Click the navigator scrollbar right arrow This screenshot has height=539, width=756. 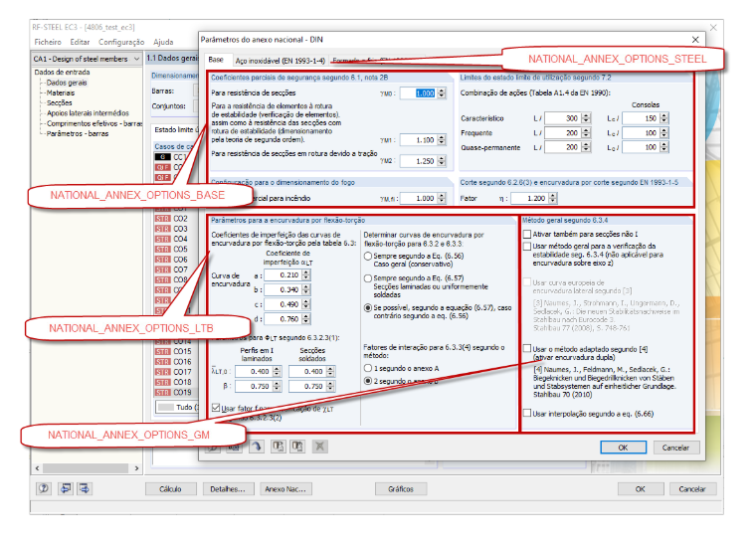[x=137, y=468]
